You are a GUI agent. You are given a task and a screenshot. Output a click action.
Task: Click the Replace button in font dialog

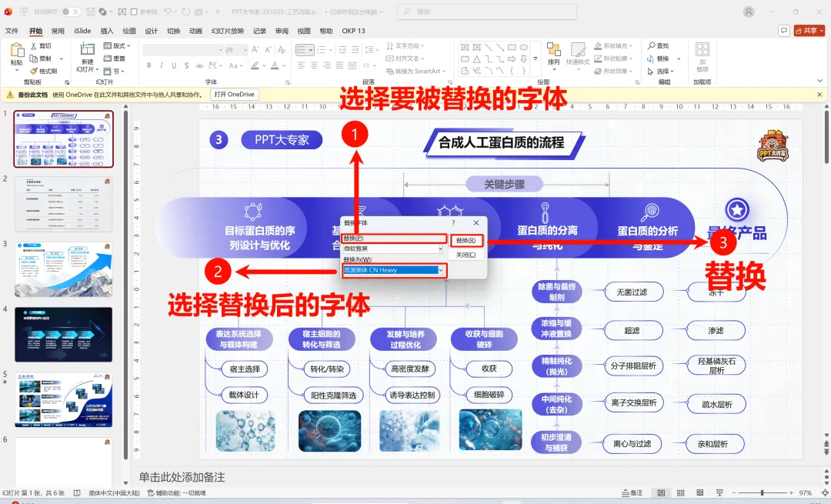tap(466, 241)
